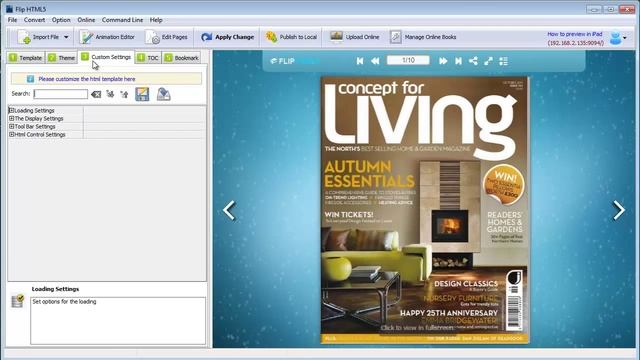Click the left arrow beside the magazine
The width and height of the screenshot is (640, 360).
pyautogui.click(x=229, y=211)
